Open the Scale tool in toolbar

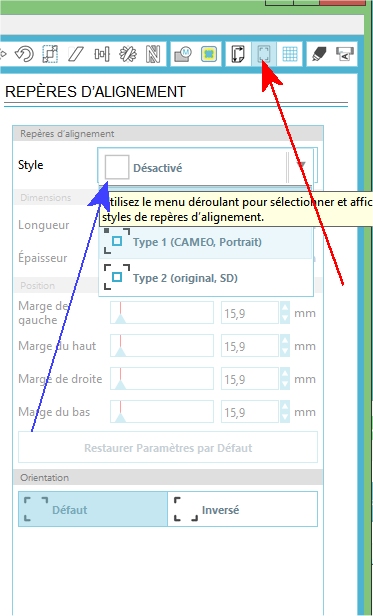[x=50, y=53]
